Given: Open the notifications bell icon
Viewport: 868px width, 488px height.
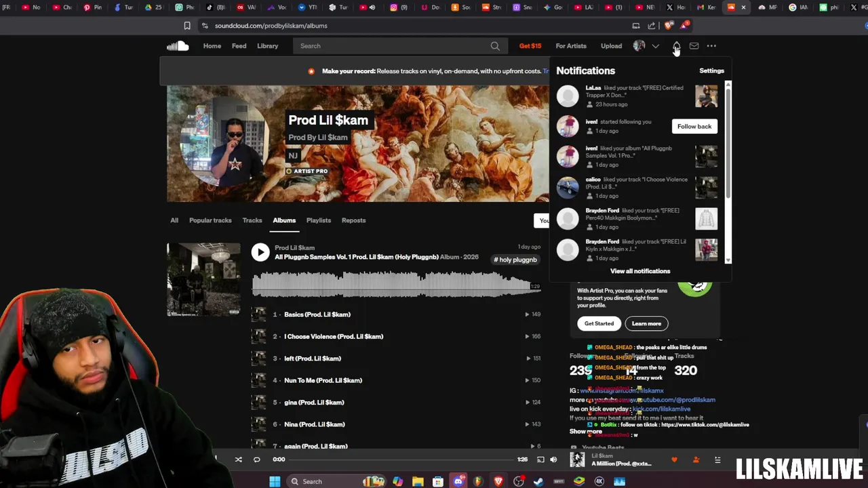Looking at the screenshot, I should pos(676,46).
